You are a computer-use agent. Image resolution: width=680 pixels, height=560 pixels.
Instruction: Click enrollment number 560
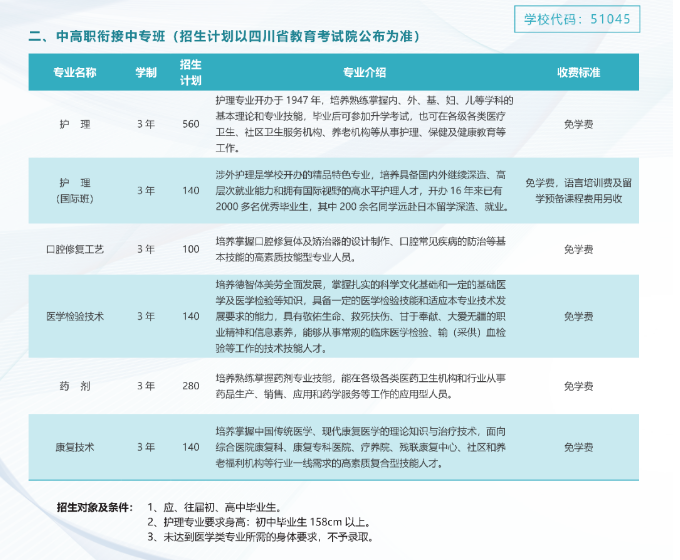191,124
